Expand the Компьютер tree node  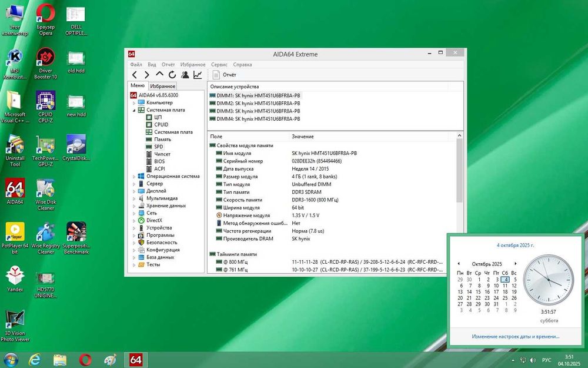coord(134,102)
